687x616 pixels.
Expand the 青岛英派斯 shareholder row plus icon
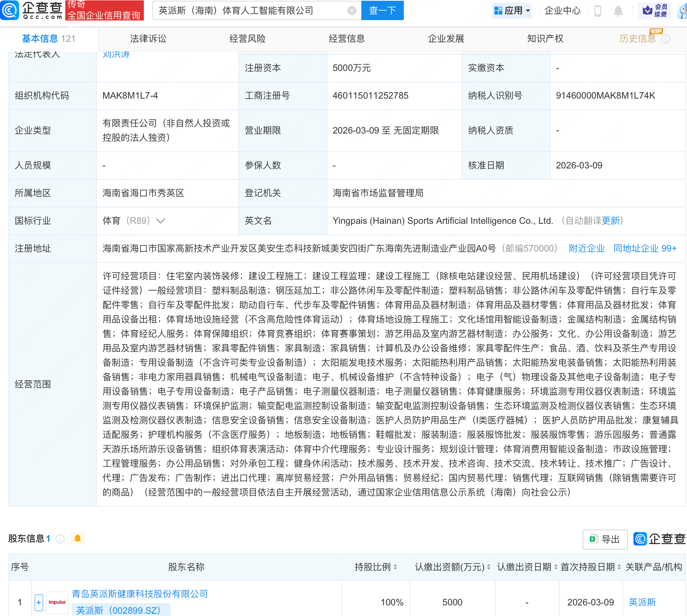point(39,602)
